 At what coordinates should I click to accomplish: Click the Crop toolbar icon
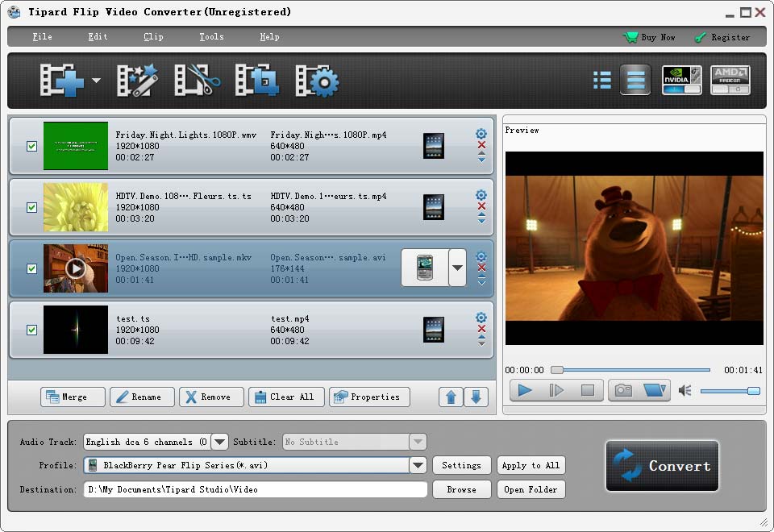pos(256,80)
